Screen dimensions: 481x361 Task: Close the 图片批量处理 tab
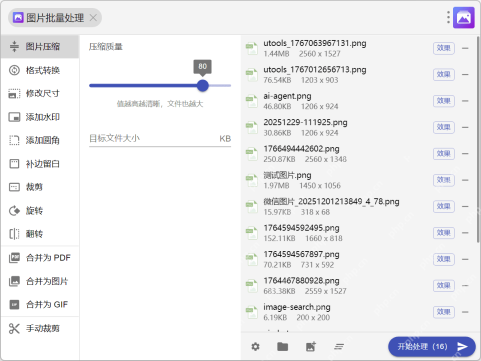click(94, 18)
